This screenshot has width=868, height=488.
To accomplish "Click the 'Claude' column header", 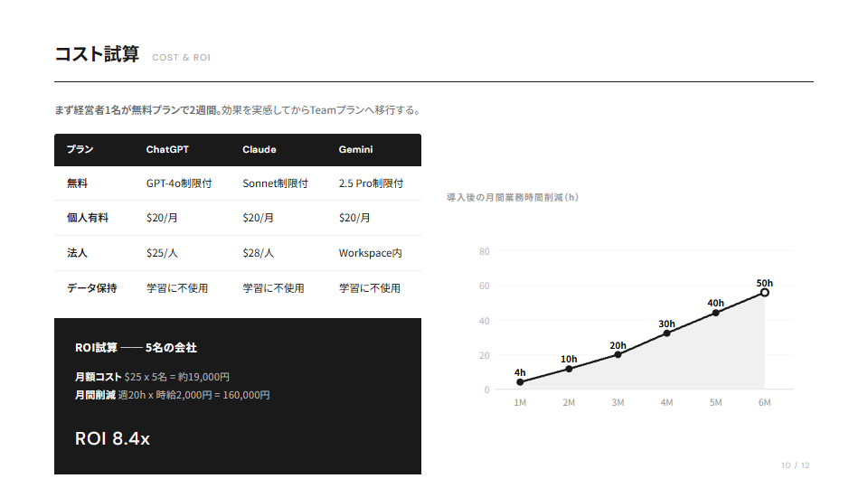I will [259, 149].
